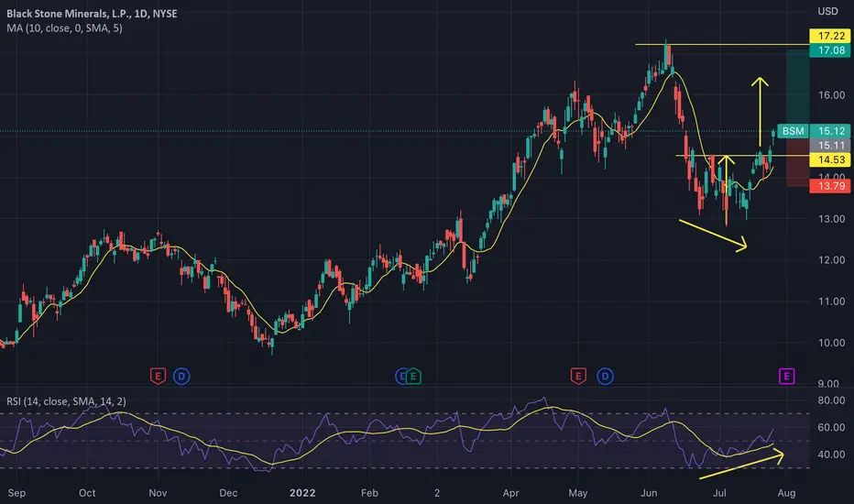Click the Jul label on time axis
Viewport: 854px width, 504px height.
[x=719, y=493]
